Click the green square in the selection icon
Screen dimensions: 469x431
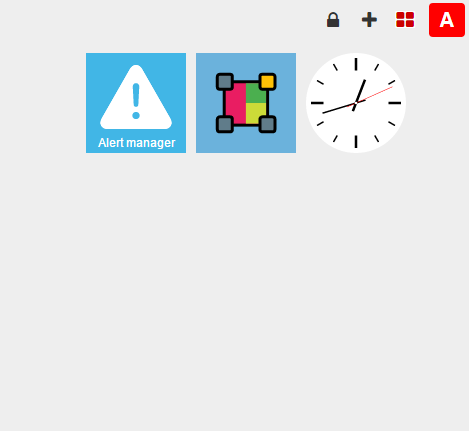coord(256,93)
